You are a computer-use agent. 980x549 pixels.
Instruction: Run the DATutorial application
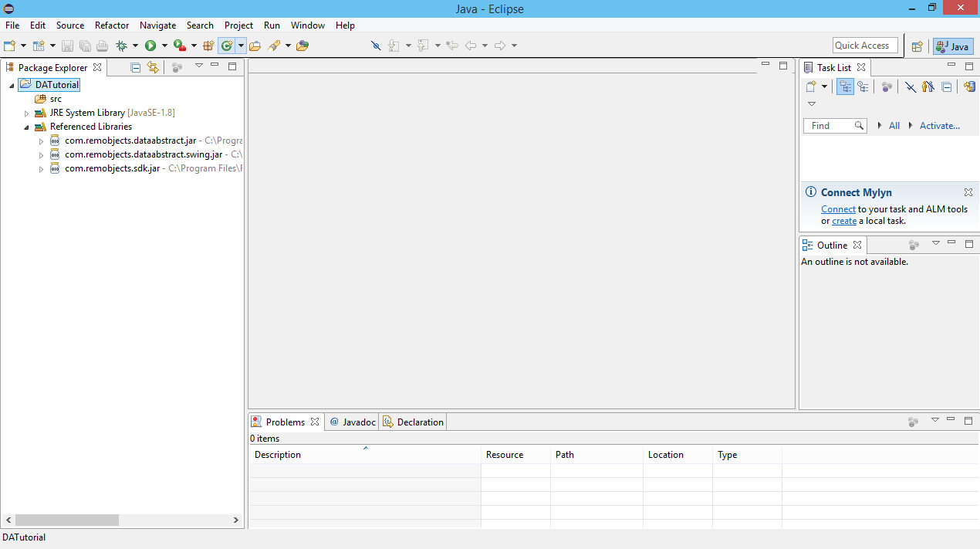point(150,46)
